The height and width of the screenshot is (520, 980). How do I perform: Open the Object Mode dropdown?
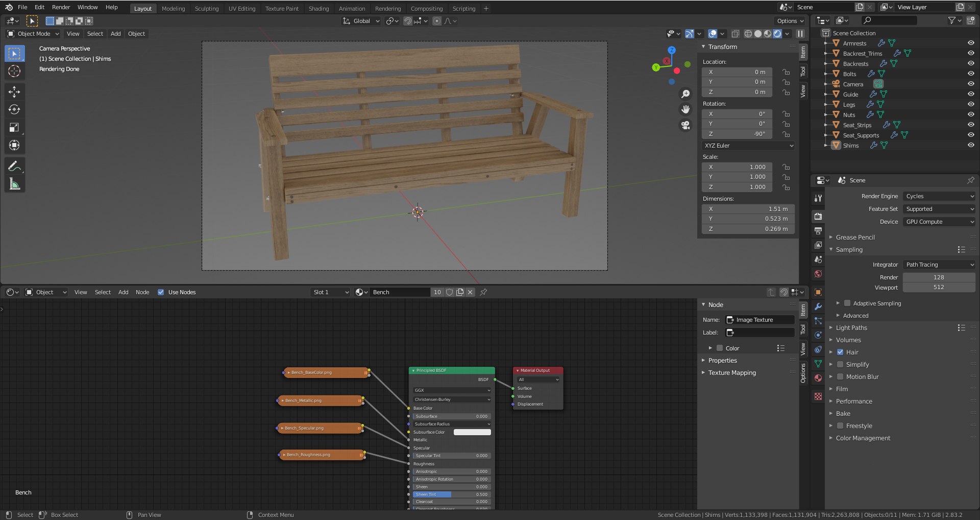point(33,34)
